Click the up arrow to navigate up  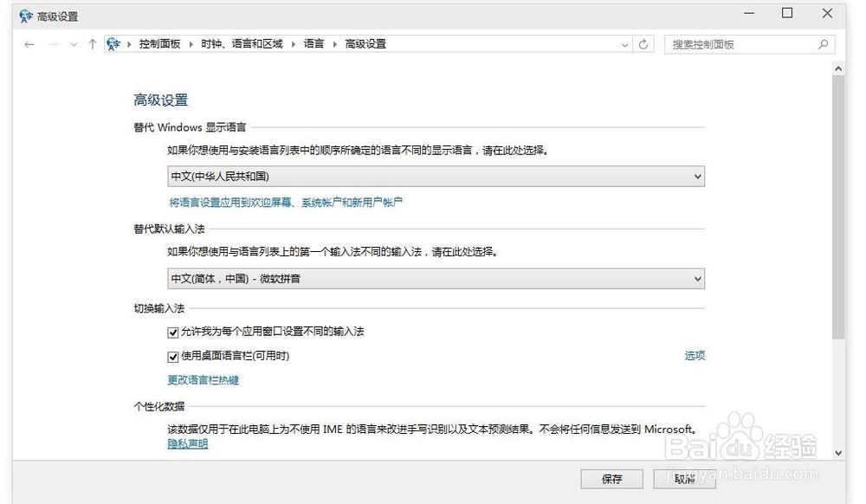(91, 44)
